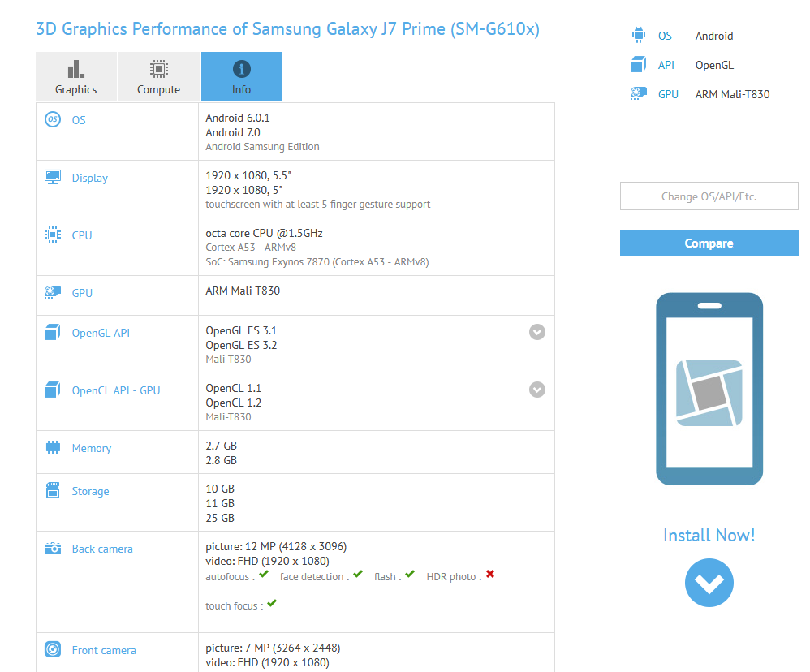This screenshot has height=672, width=810.
Task: Click the OpenGL API label link
Action: click(x=101, y=333)
